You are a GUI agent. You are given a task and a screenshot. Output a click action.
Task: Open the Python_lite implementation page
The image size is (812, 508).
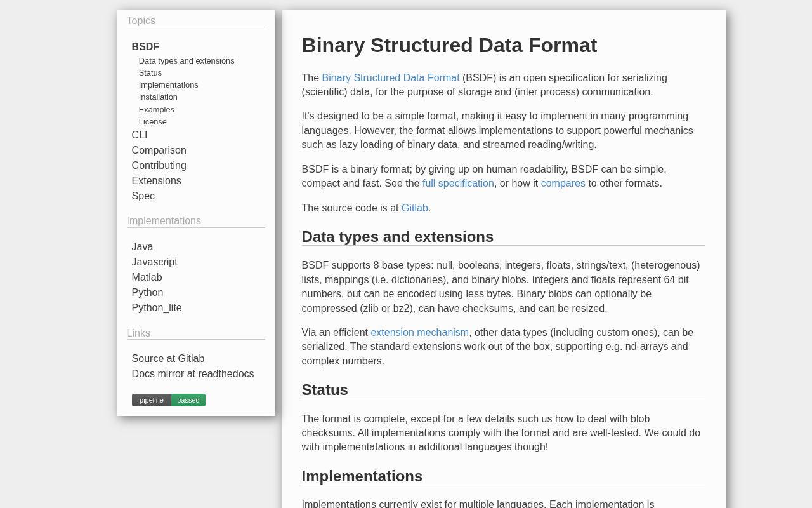click(157, 308)
